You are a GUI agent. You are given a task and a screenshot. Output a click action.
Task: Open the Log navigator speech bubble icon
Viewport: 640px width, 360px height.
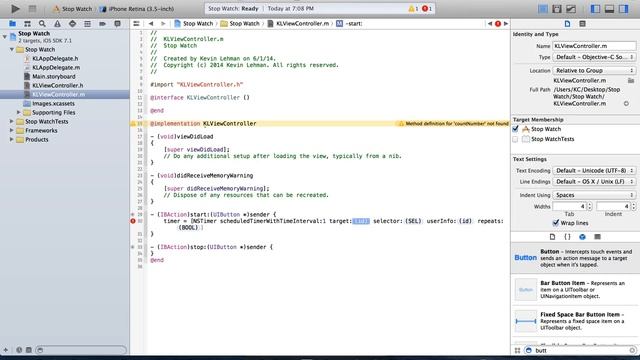[118, 24]
